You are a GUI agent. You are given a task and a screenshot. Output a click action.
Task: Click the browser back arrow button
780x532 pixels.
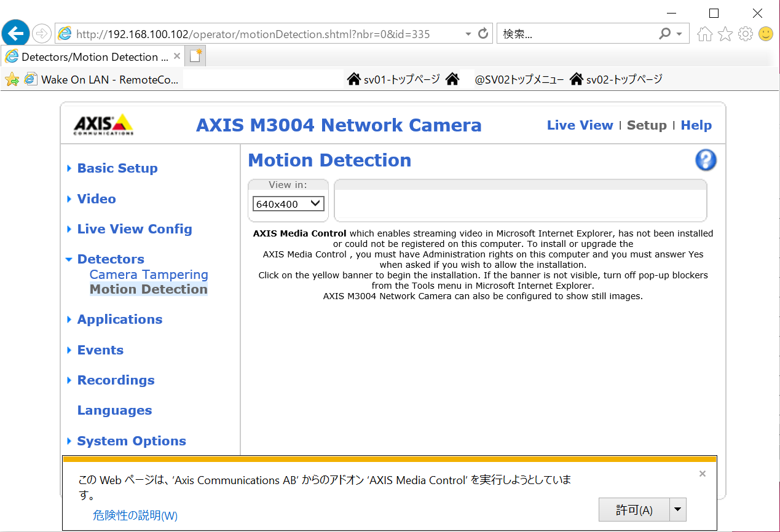point(15,33)
